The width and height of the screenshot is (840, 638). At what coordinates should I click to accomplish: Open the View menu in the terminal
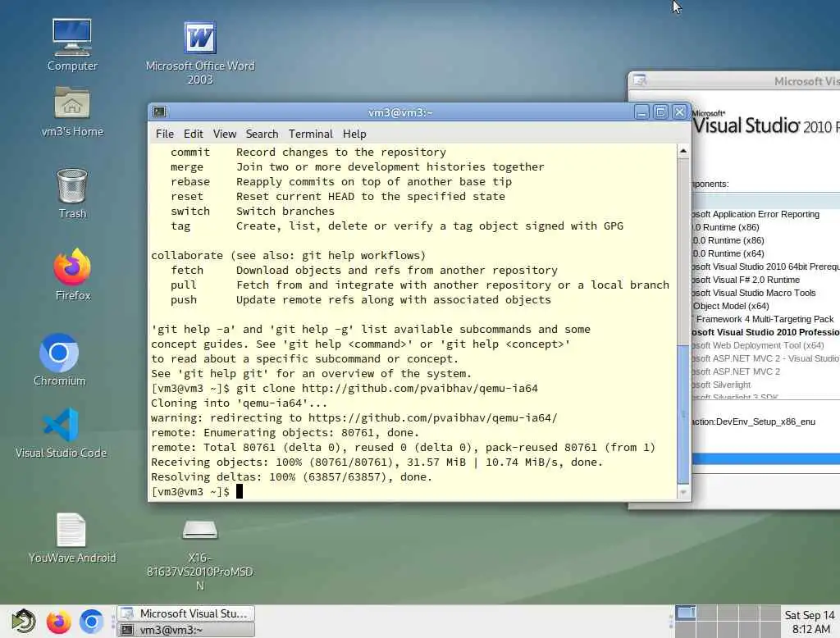click(225, 134)
